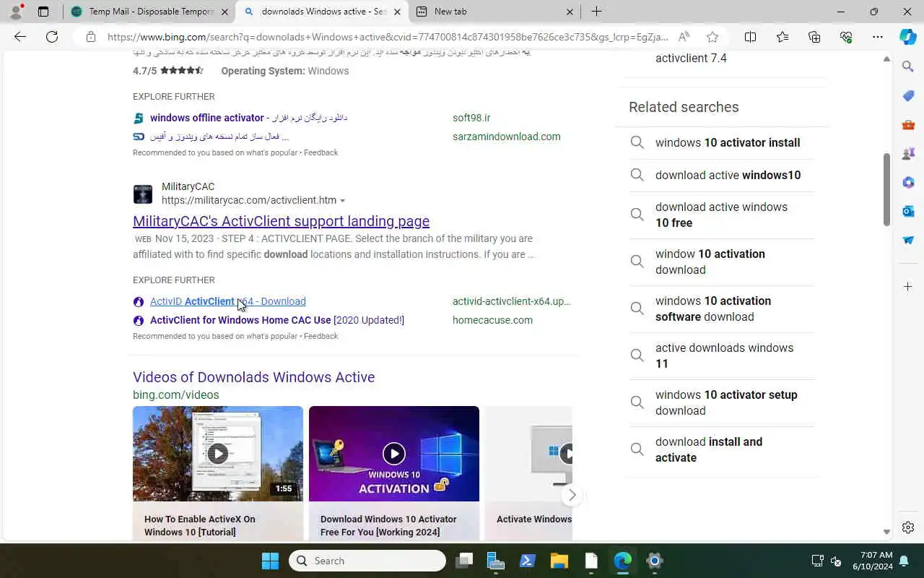Search download active windows 10 free
The height and width of the screenshot is (578, 924).
722,215
